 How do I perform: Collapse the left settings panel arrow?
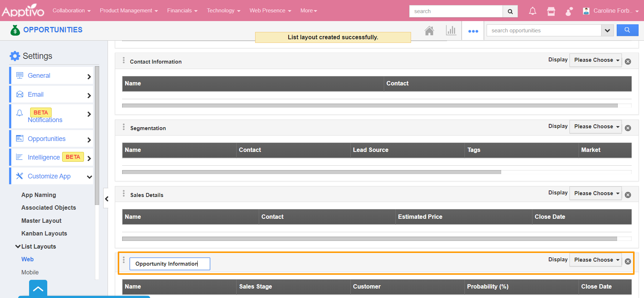point(106,199)
